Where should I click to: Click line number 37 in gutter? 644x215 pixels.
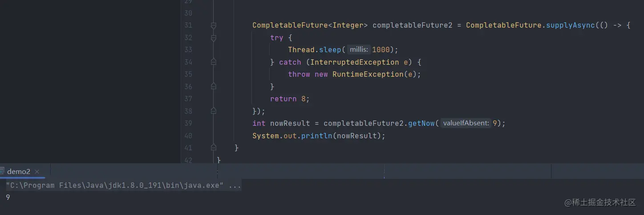(188, 99)
